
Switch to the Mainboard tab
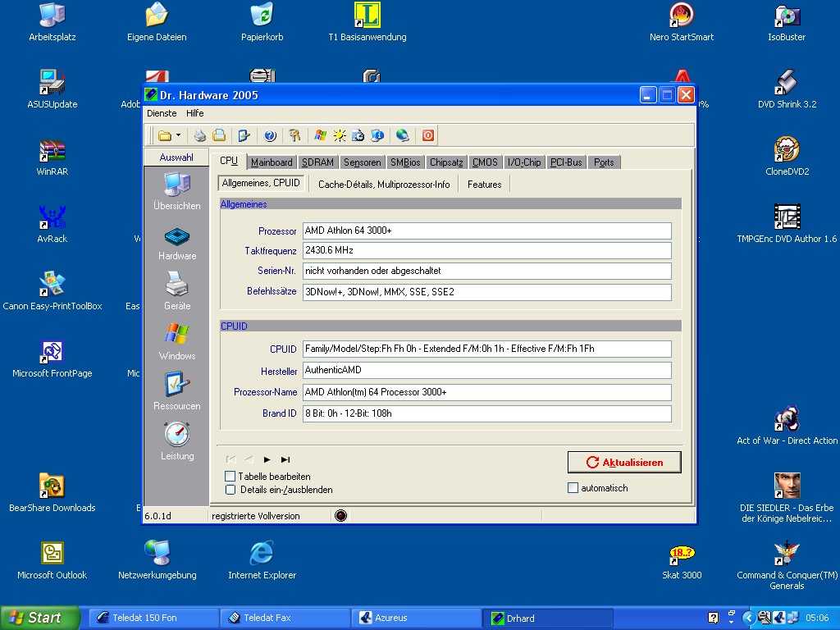point(272,162)
